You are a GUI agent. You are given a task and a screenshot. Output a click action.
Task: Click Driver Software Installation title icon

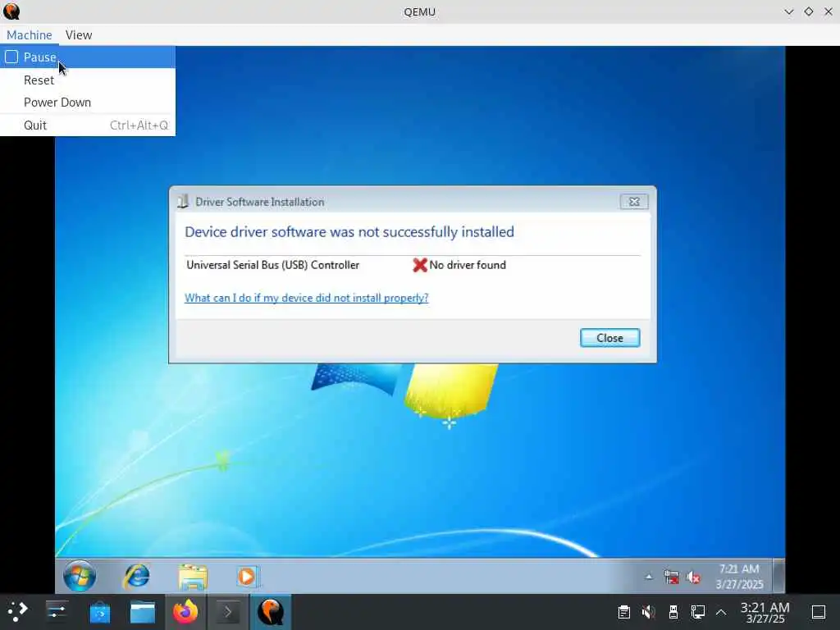coord(183,202)
